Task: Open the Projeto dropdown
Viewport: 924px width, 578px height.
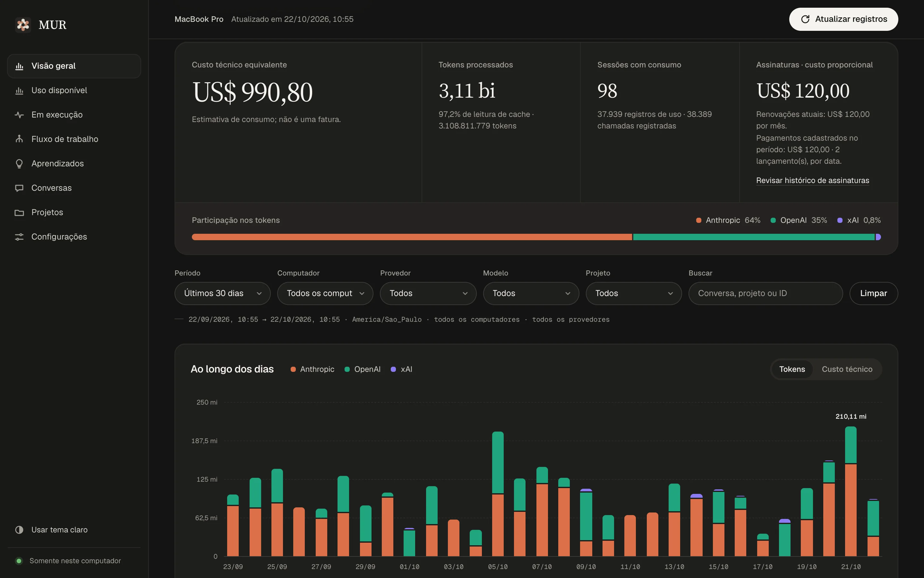Action: tap(633, 293)
